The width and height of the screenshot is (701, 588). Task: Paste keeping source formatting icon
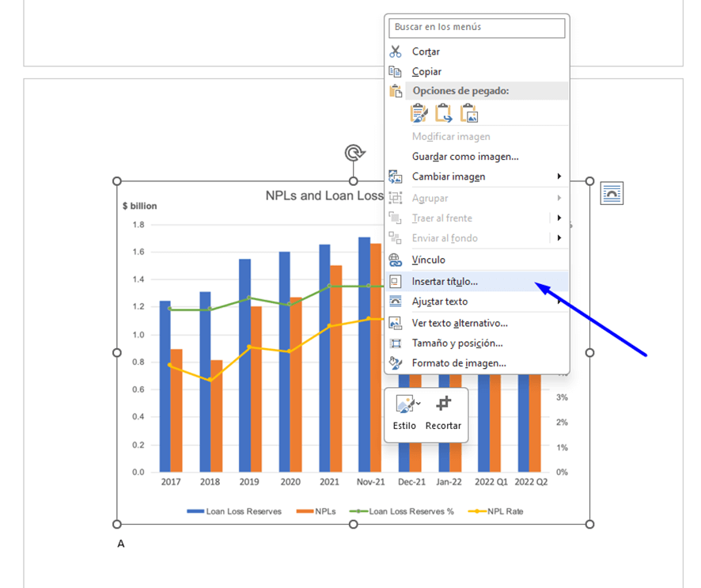point(419,113)
